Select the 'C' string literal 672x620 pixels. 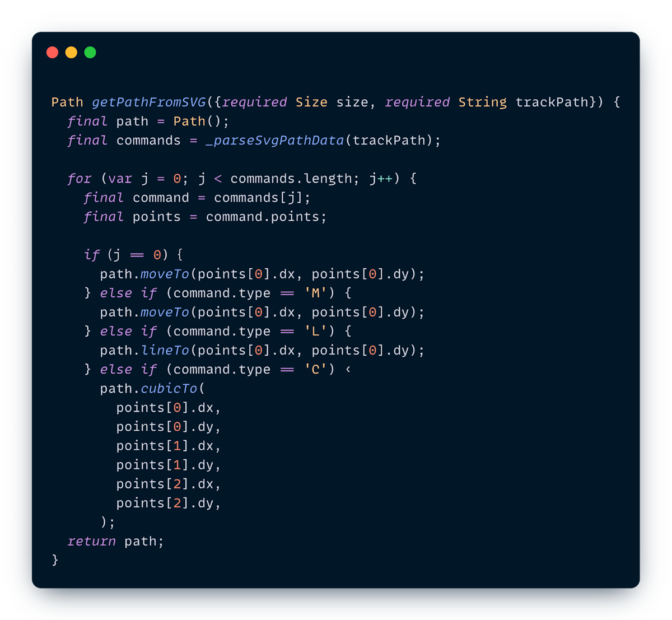click(x=315, y=370)
